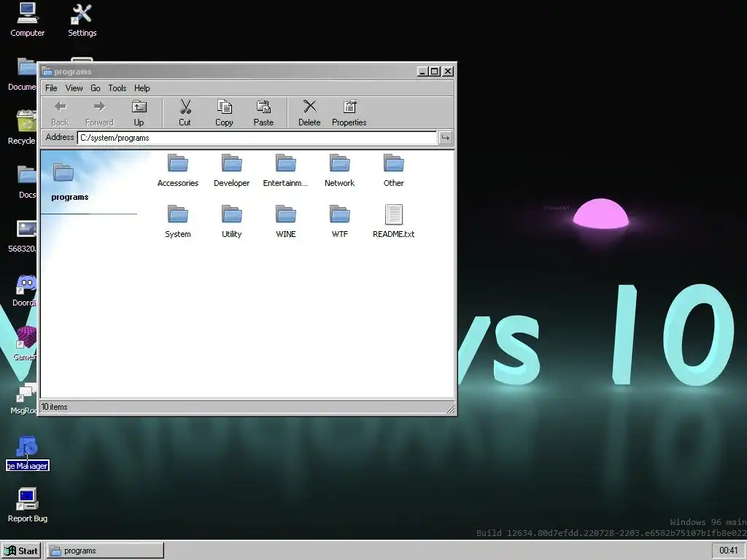Click the Start button
The width and height of the screenshot is (747, 560).
click(21, 551)
